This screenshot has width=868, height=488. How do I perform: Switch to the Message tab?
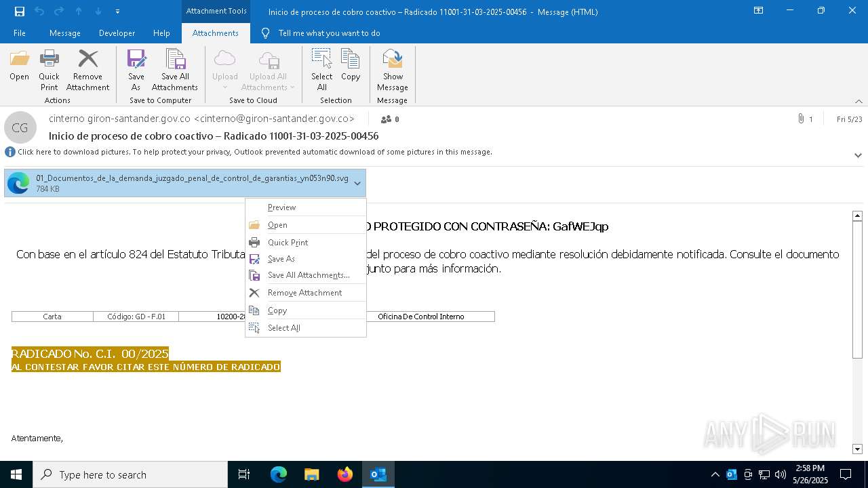click(65, 33)
